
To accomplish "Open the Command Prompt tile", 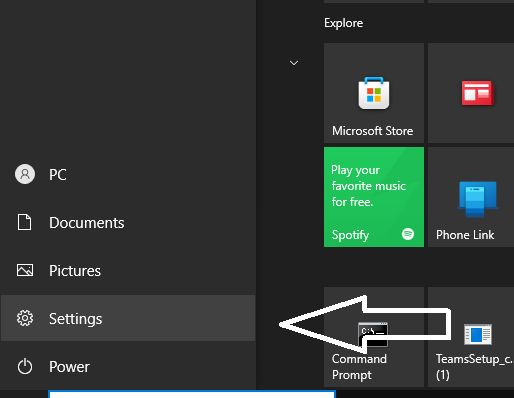I will [374, 337].
